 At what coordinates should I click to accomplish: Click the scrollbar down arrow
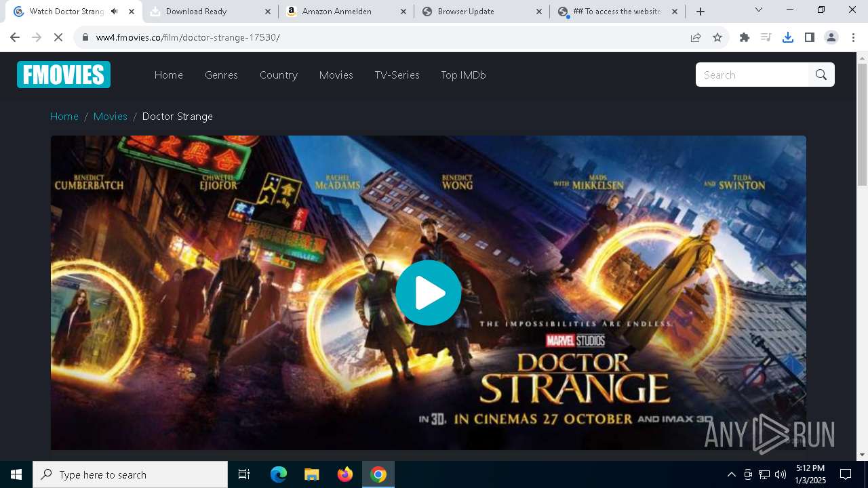click(862, 455)
